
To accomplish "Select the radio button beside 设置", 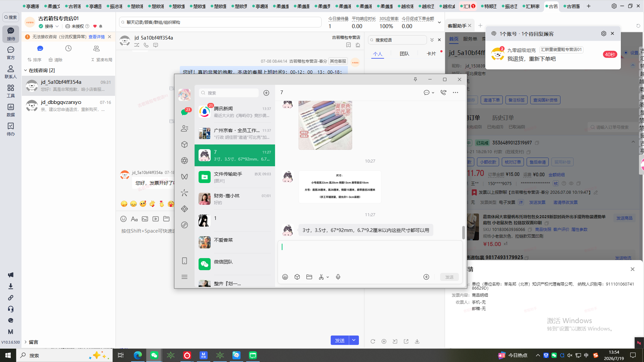I will 626,53.
